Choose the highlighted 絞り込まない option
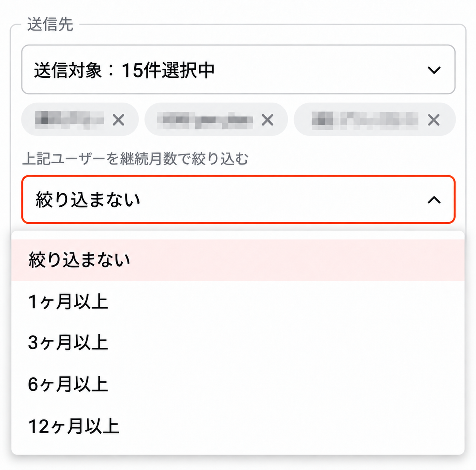The height and width of the screenshot is (470, 476). [x=238, y=260]
